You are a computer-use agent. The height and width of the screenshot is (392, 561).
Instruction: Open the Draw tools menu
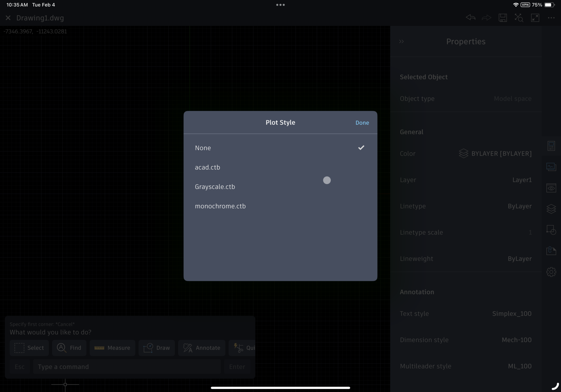[157, 348]
